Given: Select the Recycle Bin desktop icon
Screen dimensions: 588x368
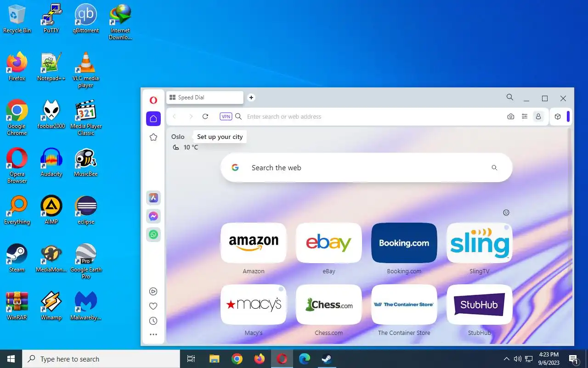Looking at the screenshot, I should pos(17,19).
